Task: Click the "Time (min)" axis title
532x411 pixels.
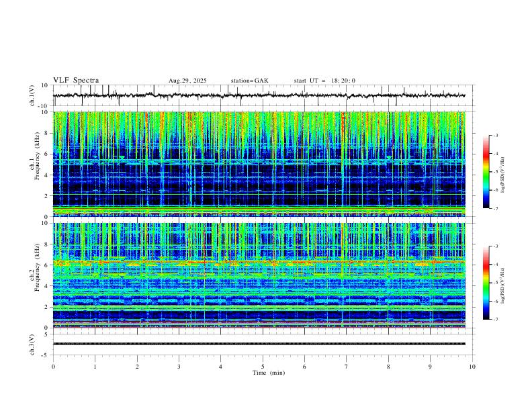Action: [x=269, y=373]
